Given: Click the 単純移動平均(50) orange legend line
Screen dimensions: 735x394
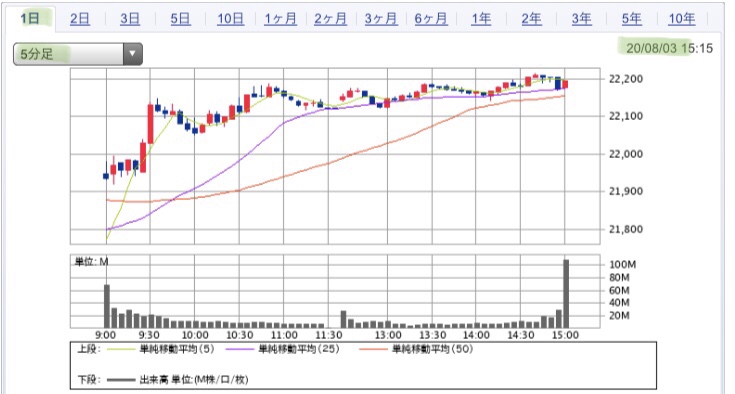Looking at the screenshot, I should tap(373, 349).
